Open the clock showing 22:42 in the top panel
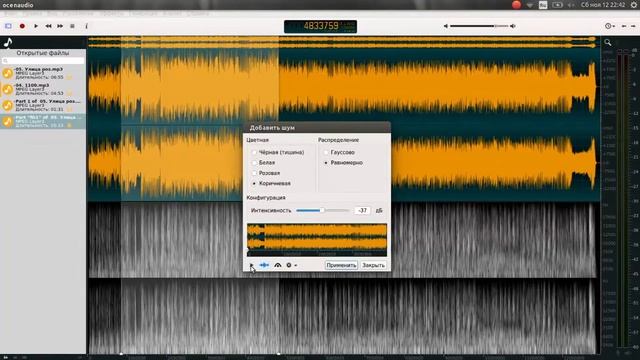Screen dimensions: 640x360 click(x=603, y=5)
